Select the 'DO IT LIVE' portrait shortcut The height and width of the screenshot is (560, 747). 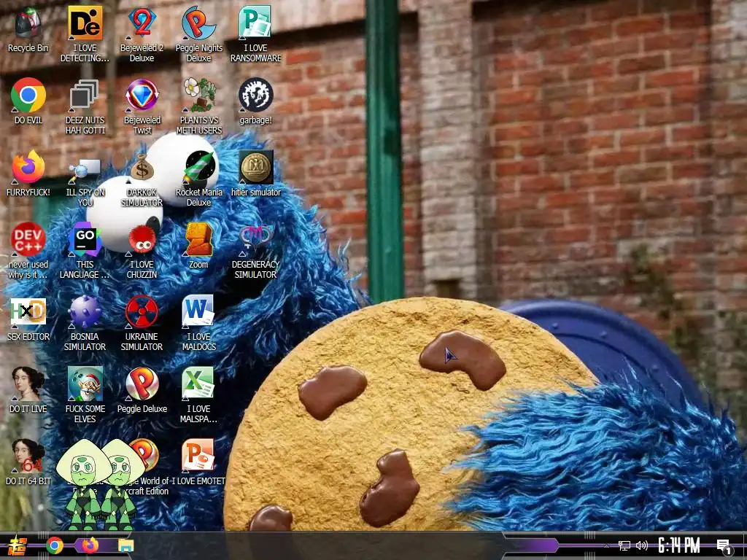pos(28,389)
